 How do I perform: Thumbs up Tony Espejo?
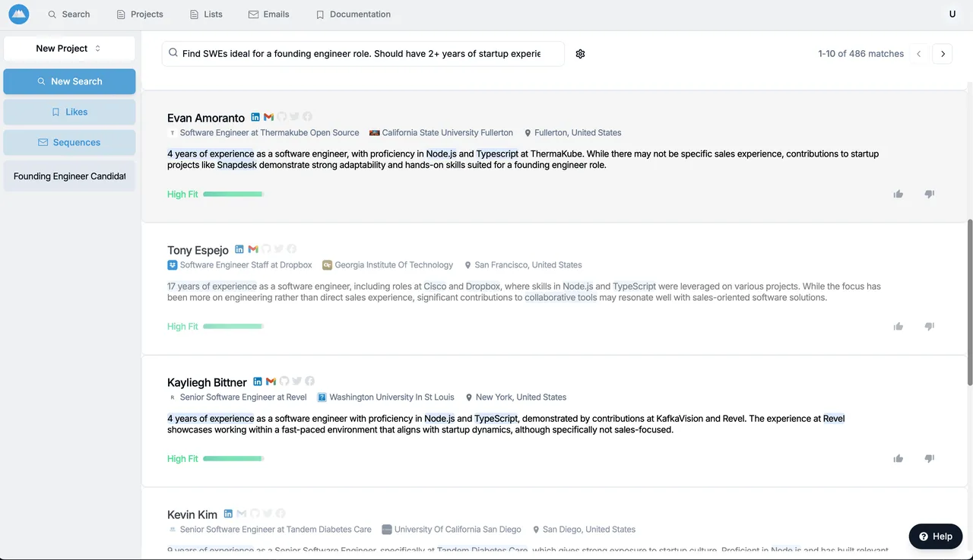(899, 327)
